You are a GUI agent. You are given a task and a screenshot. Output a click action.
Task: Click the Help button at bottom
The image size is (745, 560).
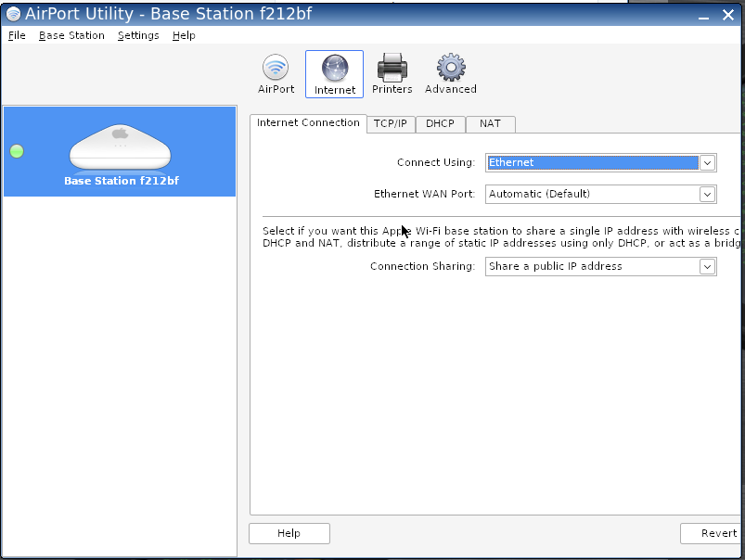coord(289,533)
